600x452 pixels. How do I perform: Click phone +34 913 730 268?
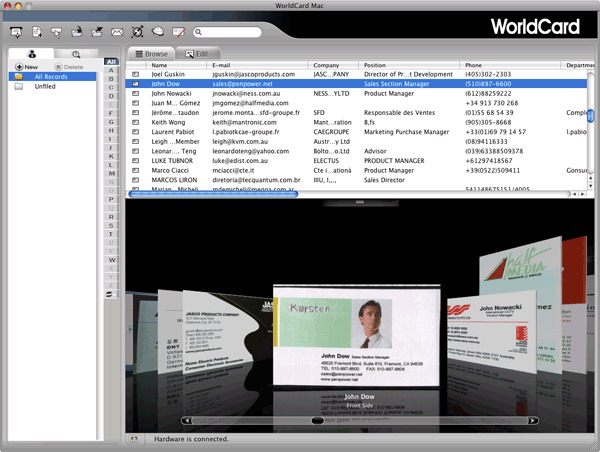click(492, 103)
